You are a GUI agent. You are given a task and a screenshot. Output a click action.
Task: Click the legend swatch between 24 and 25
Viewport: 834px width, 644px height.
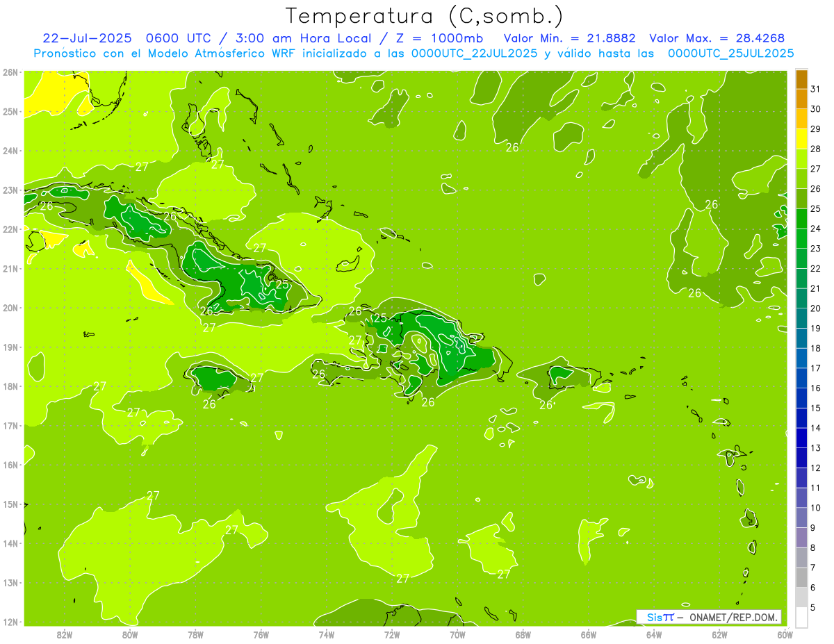pos(801,218)
